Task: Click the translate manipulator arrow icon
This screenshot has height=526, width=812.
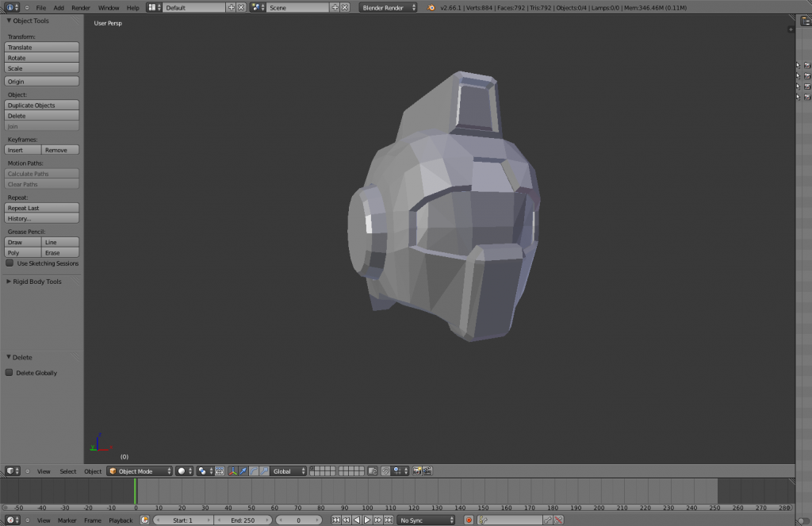Action: coord(243,471)
